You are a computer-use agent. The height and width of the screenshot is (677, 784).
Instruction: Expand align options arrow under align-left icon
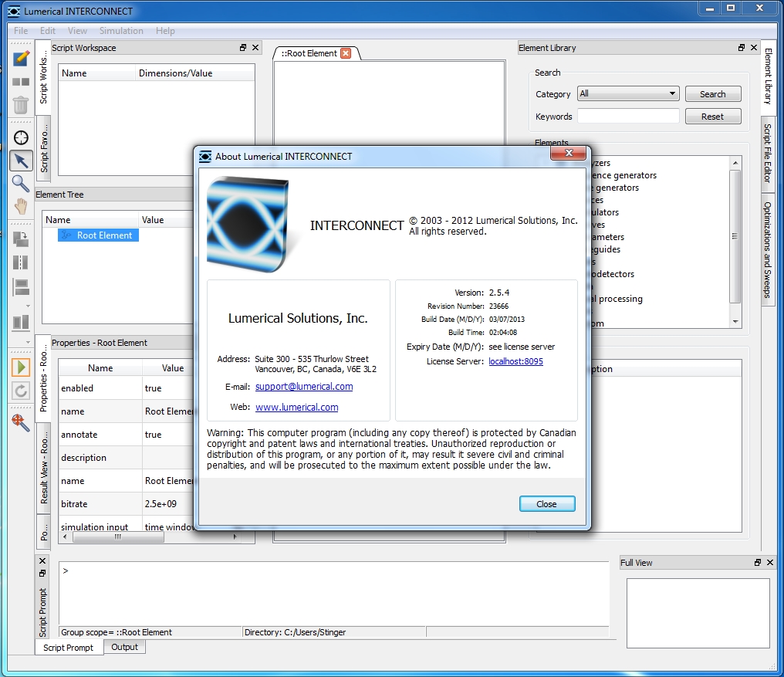click(28, 306)
